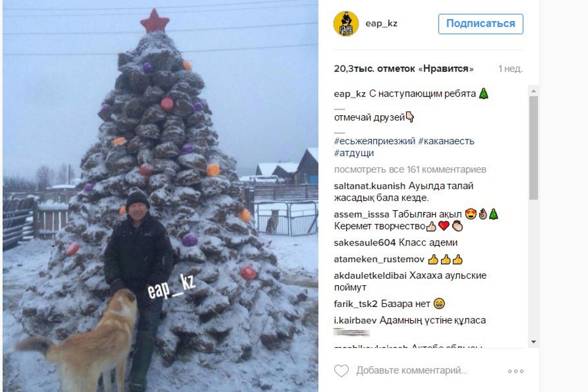The height and width of the screenshot is (392, 588).
Task: Click the comments scrollbar thumb
Action: pyautogui.click(x=533, y=148)
